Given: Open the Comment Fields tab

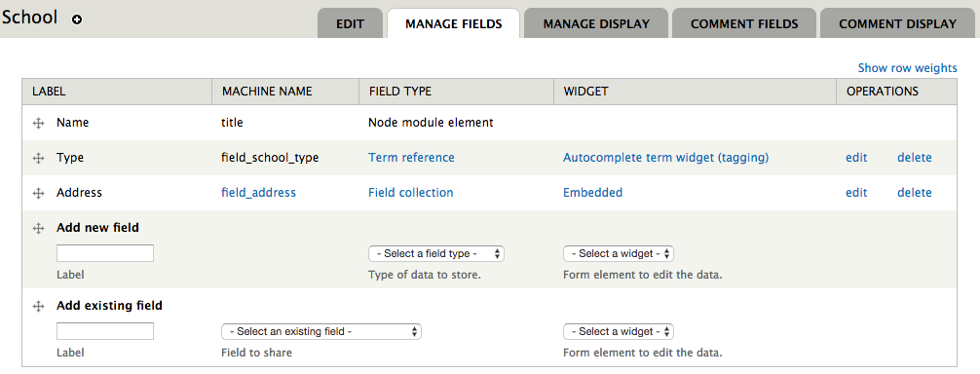Looking at the screenshot, I should click(744, 23).
